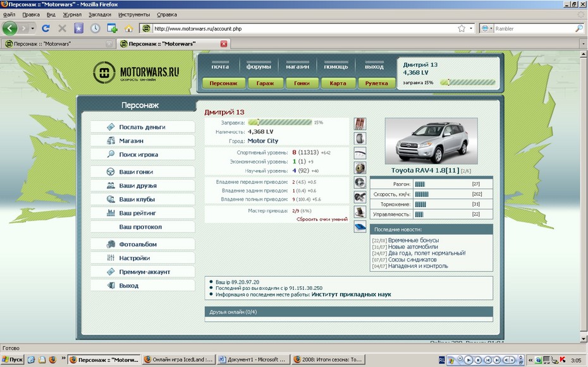
Task: Click the Настройки sliders icon
Action: click(111, 258)
